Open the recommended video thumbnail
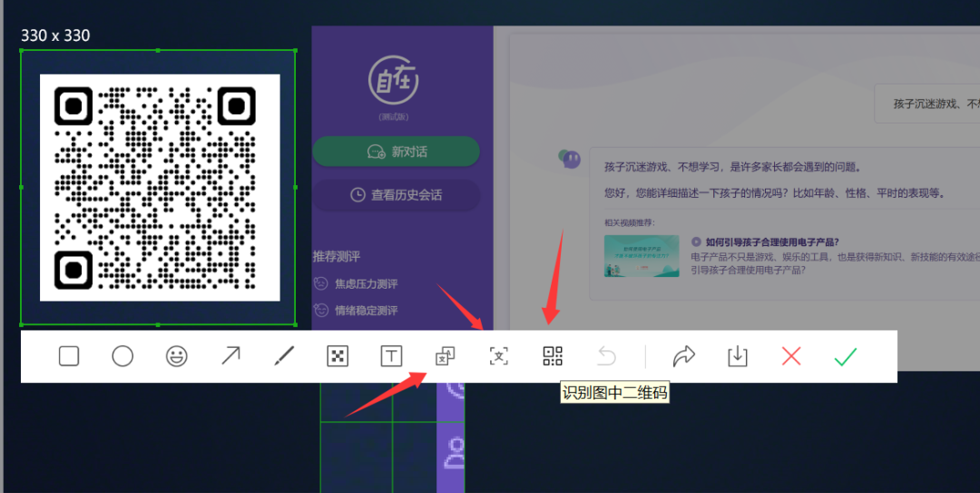This screenshot has width=980, height=493. (642, 256)
